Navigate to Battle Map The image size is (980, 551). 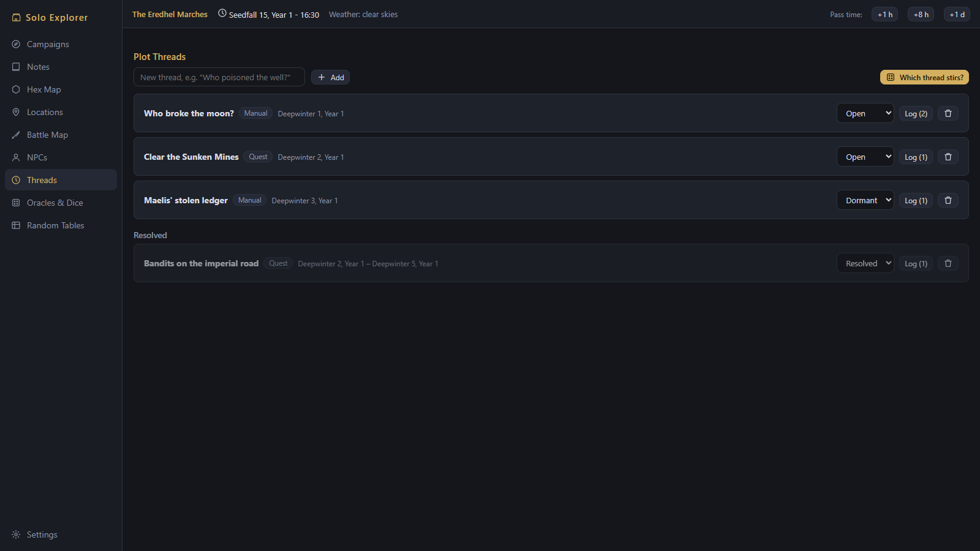coord(61,135)
